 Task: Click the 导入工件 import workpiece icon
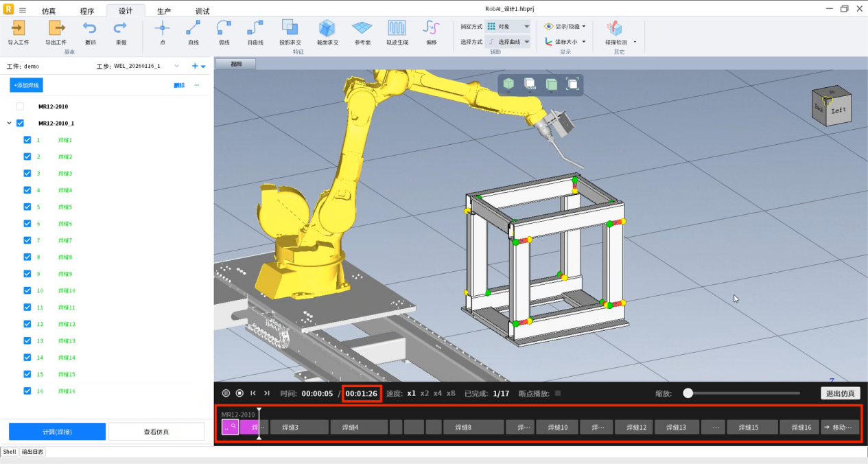point(19,28)
